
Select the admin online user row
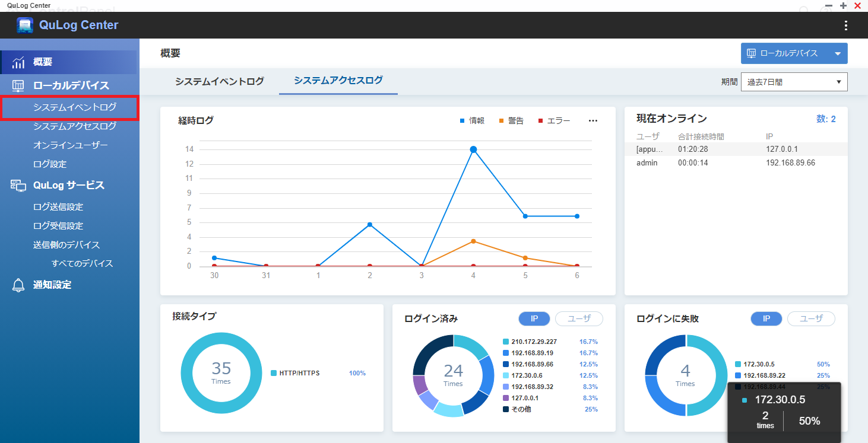point(736,162)
